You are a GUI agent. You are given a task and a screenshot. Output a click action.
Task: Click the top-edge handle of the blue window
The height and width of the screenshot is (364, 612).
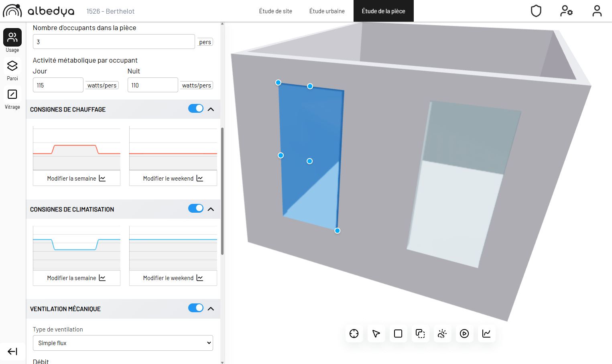tap(310, 86)
